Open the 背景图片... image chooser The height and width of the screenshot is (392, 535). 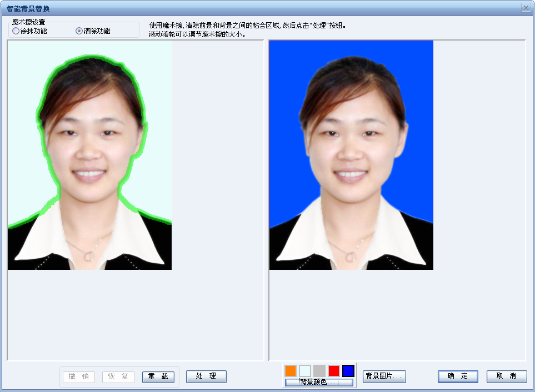coord(384,376)
